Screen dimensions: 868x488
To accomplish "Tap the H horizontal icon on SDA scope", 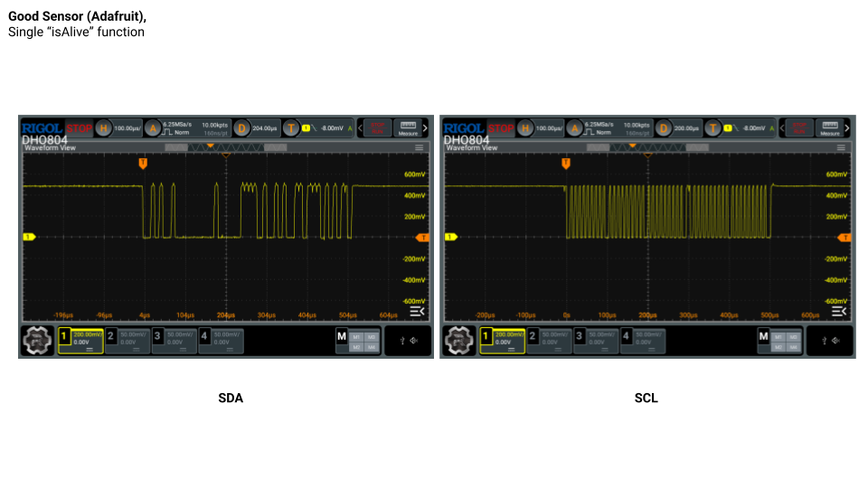I will point(103,128).
